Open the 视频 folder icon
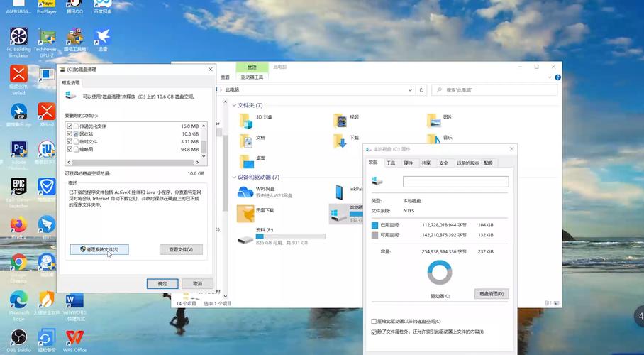This screenshot has height=355, width=644. (340, 121)
